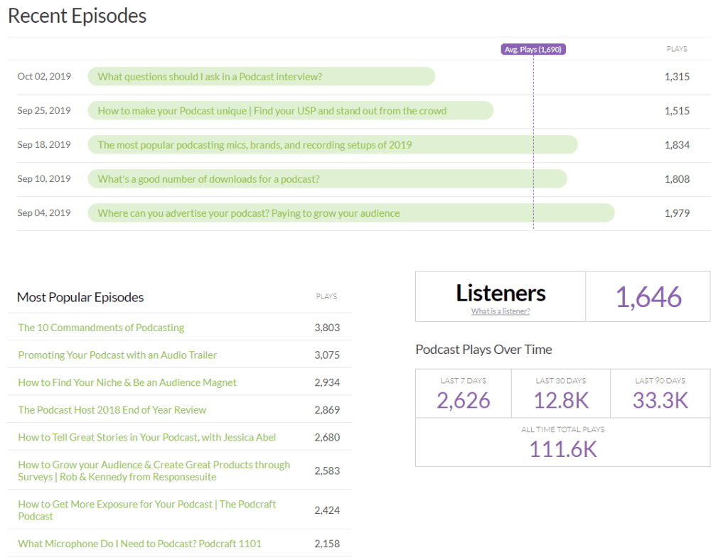728x560 pixels.
Task: Open 'What questions should I ask' episode
Action: [210, 77]
